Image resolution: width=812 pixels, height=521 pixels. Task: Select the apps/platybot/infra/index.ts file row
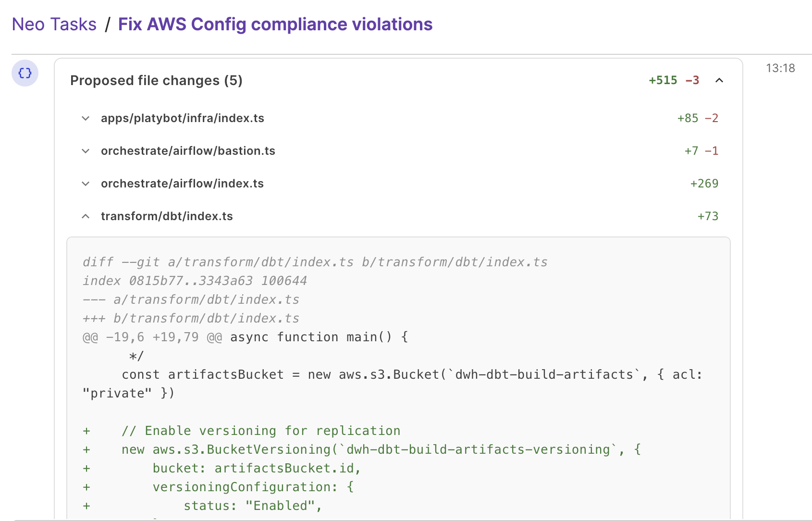point(183,118)
